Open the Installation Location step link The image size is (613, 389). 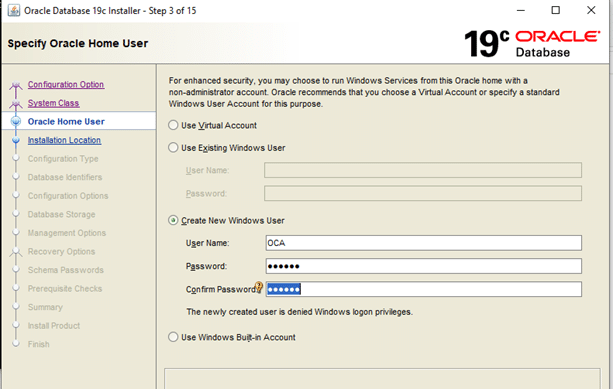(x=65, y=140)
